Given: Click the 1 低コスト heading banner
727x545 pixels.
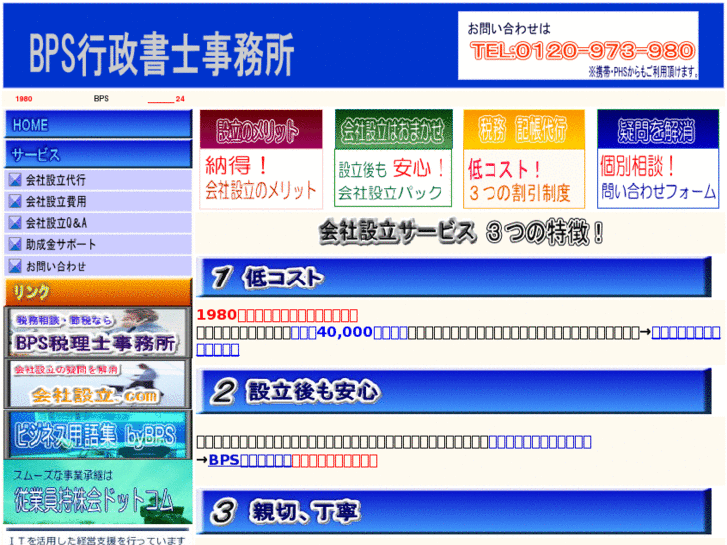Looking at the screenshot, I should (x=454, y=277).
